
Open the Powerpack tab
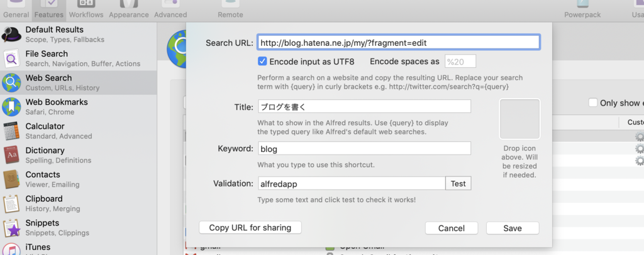[x=582, y=10]
